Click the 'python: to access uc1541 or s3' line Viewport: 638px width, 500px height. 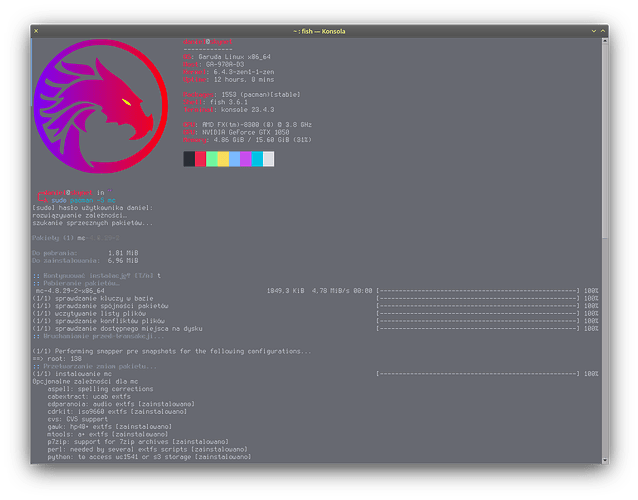[x=150, y=456]
